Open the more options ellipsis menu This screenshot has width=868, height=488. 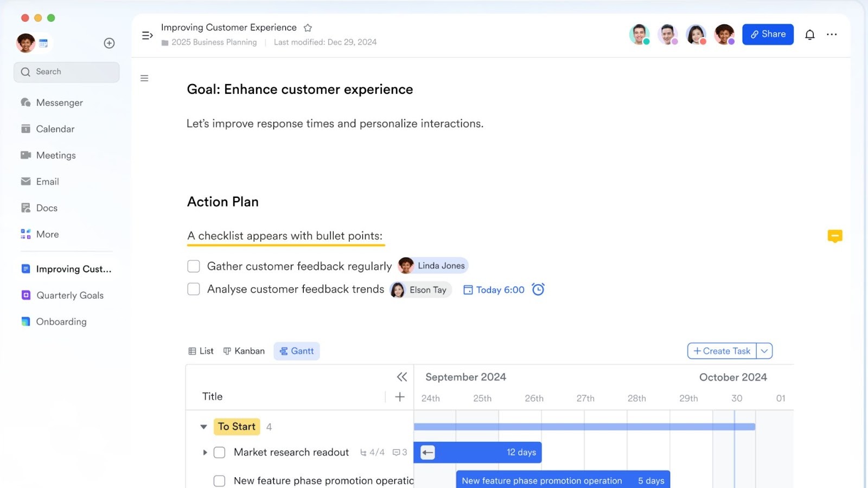832,34
